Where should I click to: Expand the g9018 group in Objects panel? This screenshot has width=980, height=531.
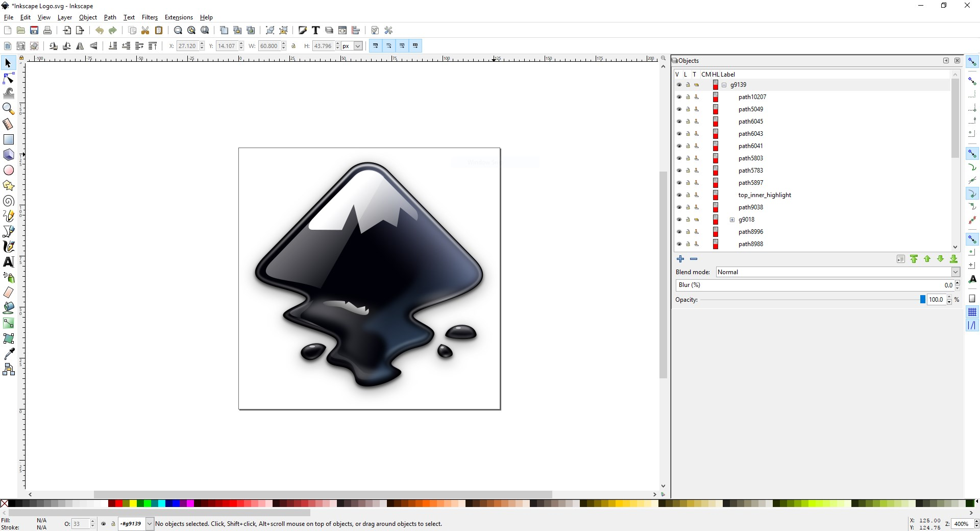[x=732, y=220]
